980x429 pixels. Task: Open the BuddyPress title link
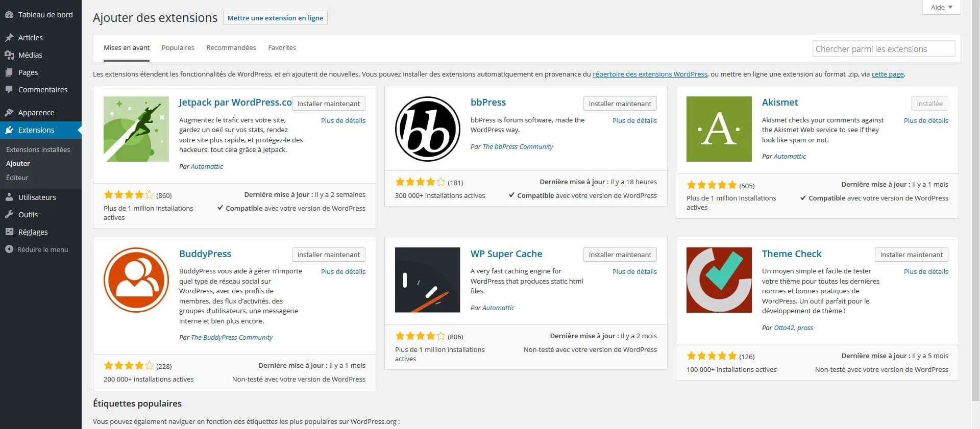[205, 254]
